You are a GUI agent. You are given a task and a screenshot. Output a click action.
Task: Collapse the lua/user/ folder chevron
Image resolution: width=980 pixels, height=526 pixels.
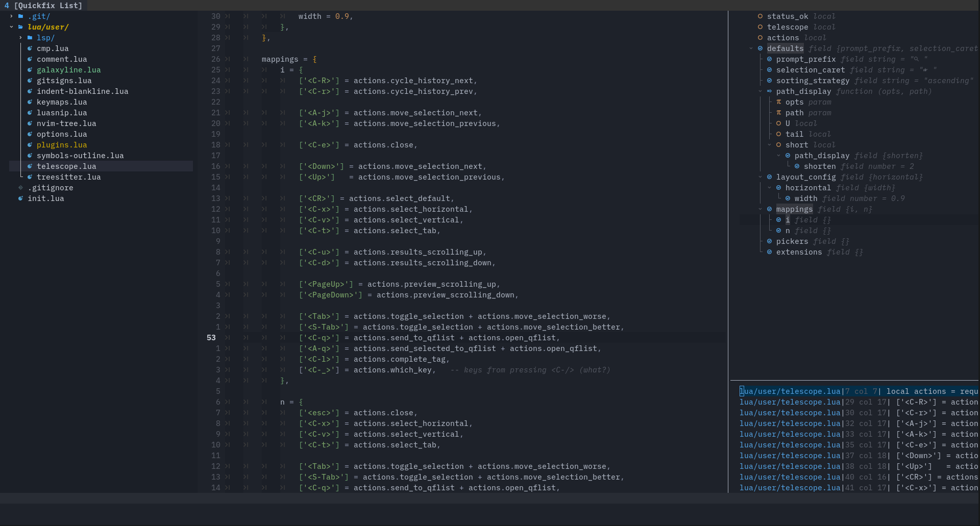click(11, 27)
